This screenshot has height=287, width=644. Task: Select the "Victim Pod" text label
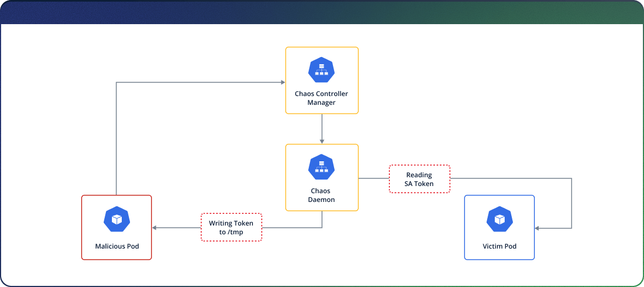tap(499, 246)
